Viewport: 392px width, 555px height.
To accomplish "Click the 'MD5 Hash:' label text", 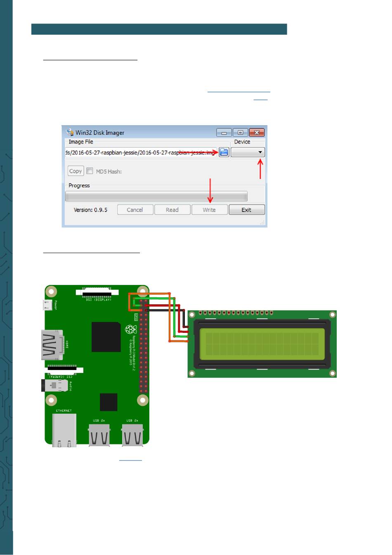I will pos(109,171).
